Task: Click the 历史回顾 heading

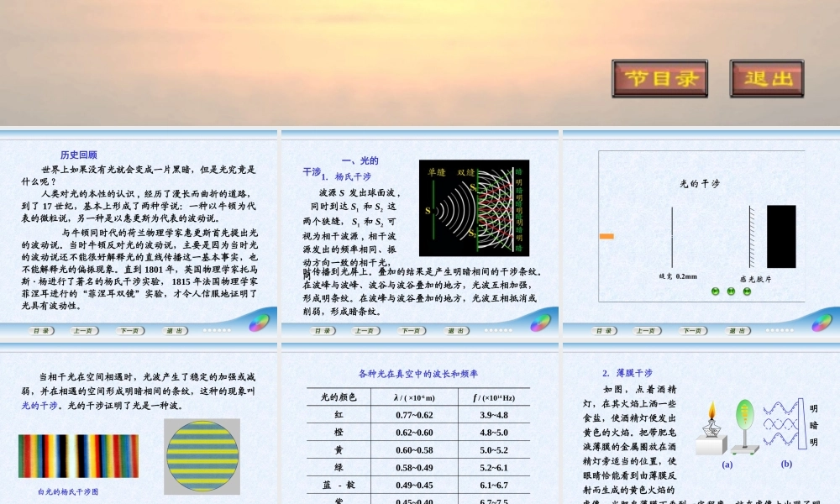Action: click(78, 155)
